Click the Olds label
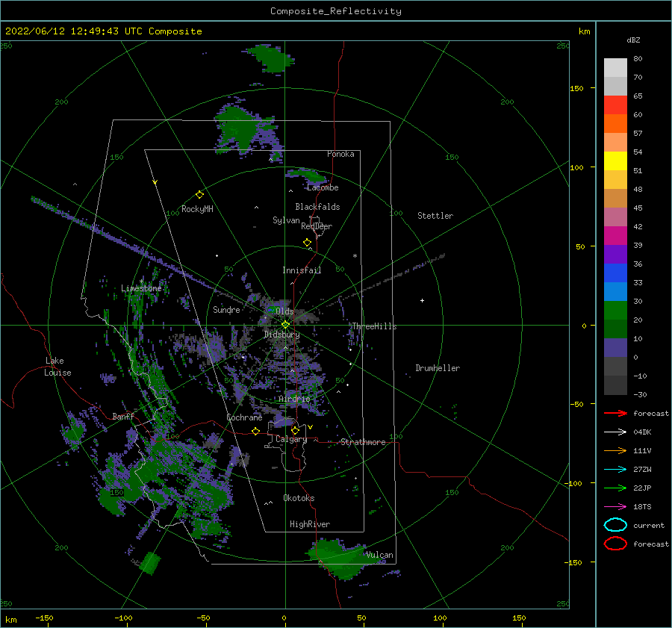Viewport: 672px width, 628px height. [284, 311]
